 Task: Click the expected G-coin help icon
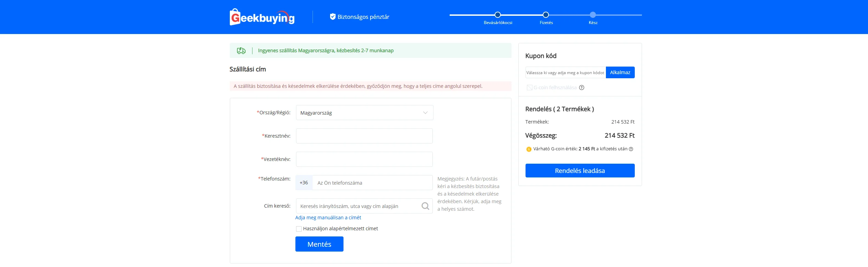point(631,149)
